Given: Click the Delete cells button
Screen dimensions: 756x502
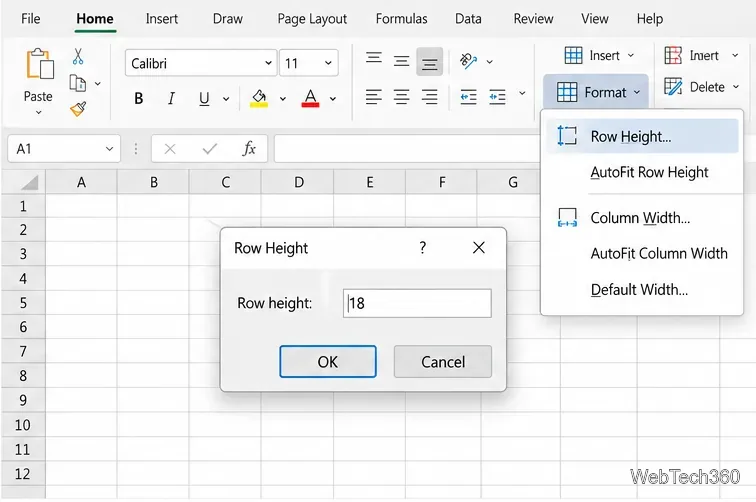Looking at the screenshot, I should [701, 87].
